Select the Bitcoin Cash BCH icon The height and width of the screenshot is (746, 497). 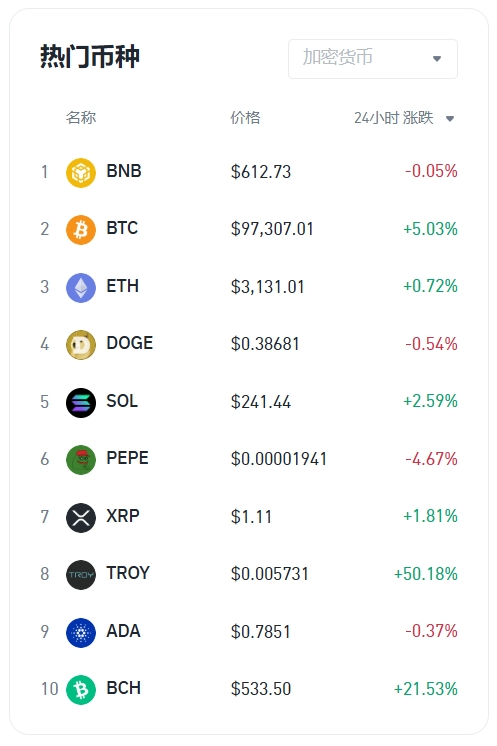coord(81,690)
